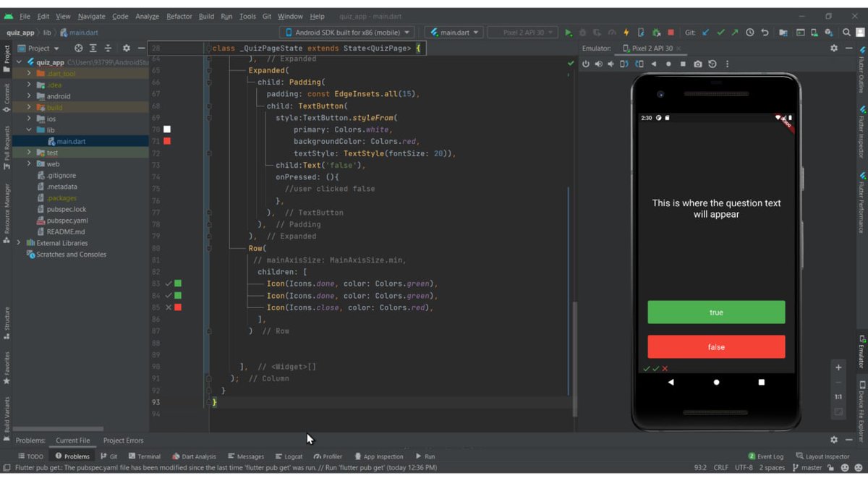
Task: Open emulator snapshots clock icon
Action: pyautogui.click(x=712, y=64)
